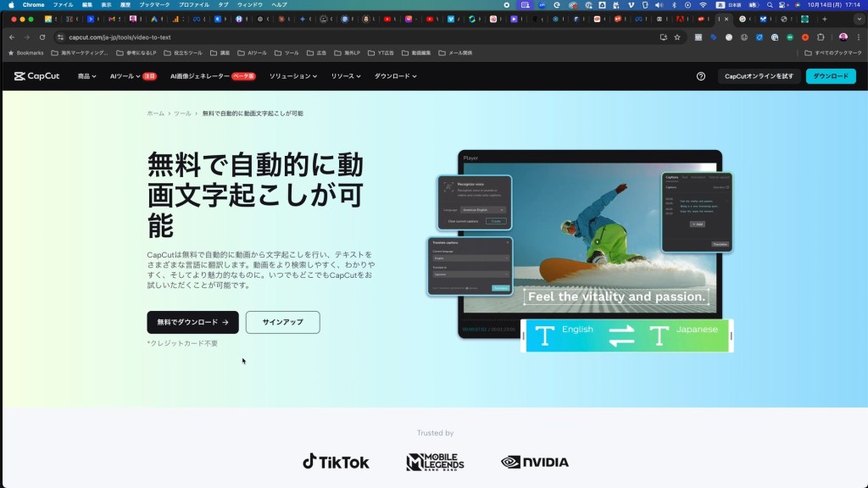Click the TikTok logo in the Trusted by section
This screenshot has height=488, width=868.
point(336,462)
